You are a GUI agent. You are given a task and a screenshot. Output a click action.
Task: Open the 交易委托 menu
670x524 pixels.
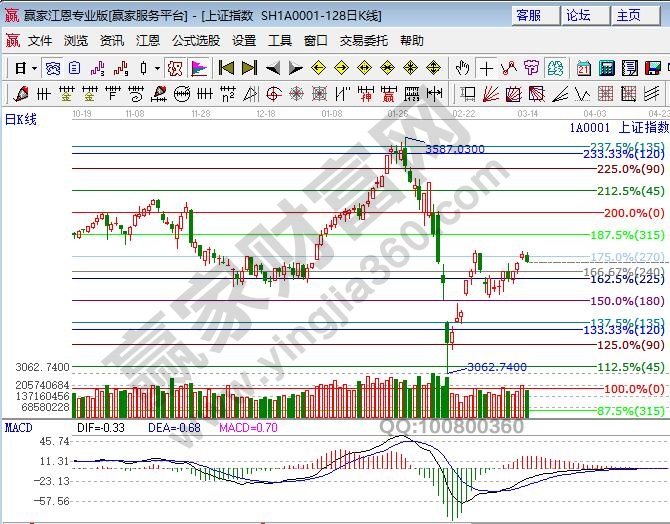click(364, 41)
